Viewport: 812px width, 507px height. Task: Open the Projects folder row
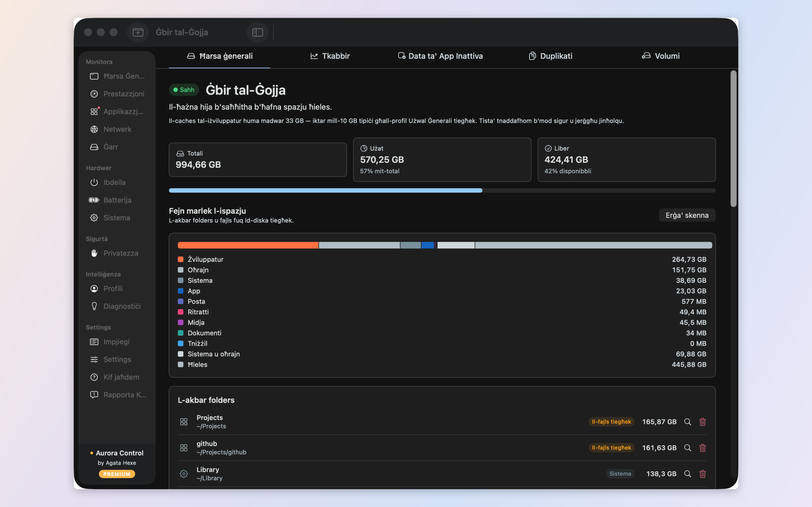coord(442,422)
